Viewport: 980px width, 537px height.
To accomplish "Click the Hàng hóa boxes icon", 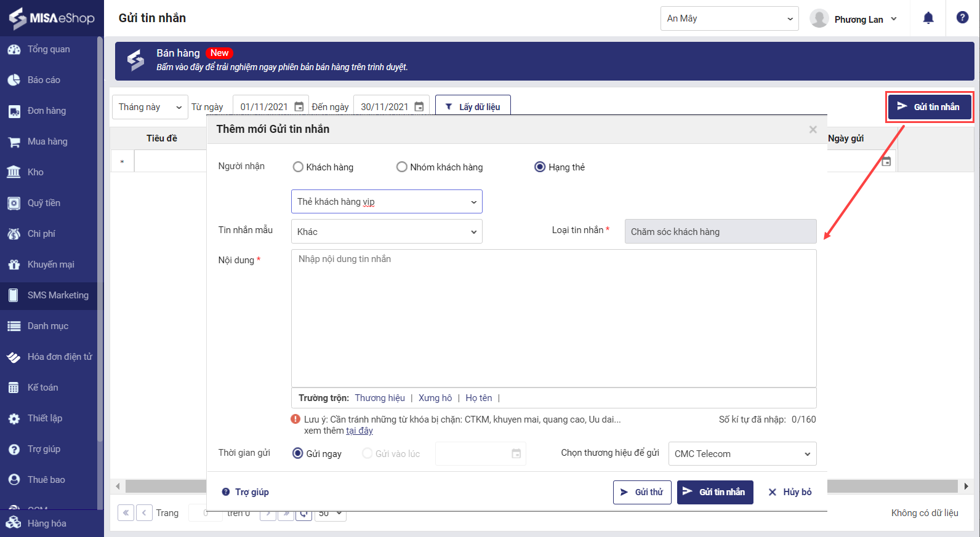I will pyautogui.click(x=14, y=523).
